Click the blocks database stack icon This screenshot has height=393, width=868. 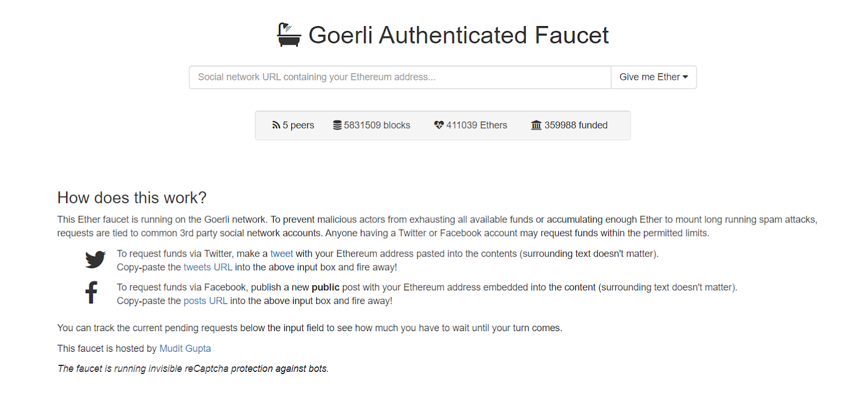(337, 125)
